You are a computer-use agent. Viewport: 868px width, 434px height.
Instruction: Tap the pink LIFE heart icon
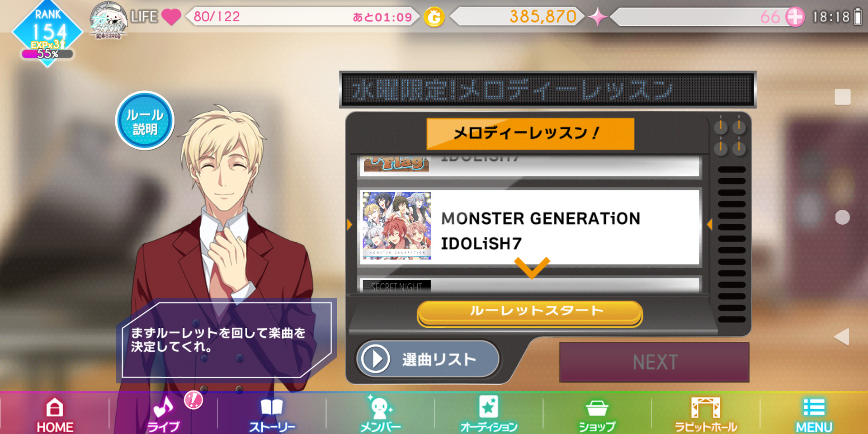point(171,17)
